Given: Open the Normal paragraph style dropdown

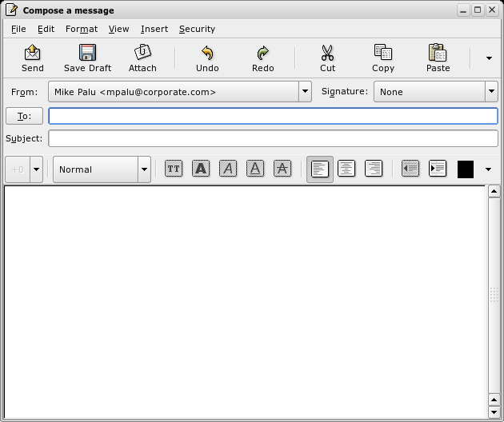Looking at the screenshot, I should click(144, 169).
